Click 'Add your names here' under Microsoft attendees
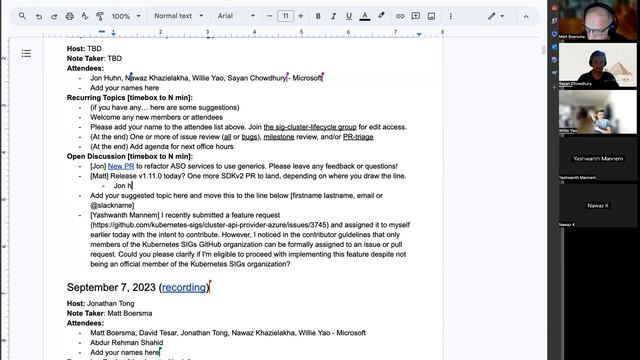The width and height of the screenshot is (640, 360). coord(124,88)
